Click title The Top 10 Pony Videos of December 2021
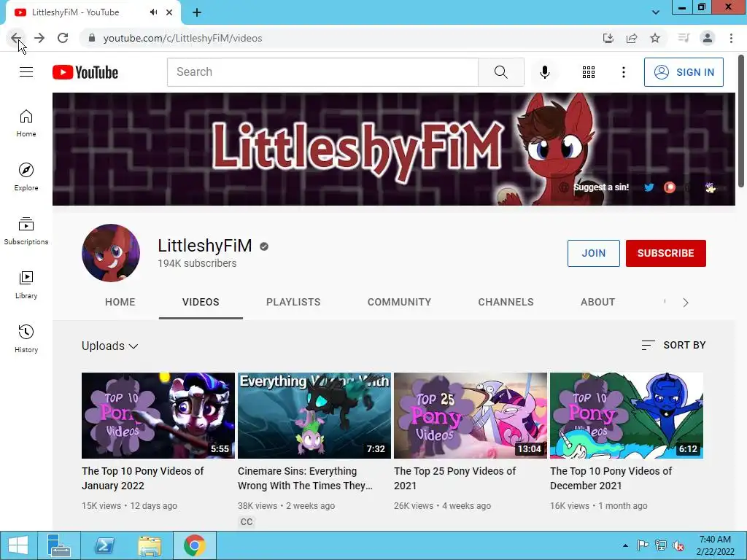Viewport: 747px width, 560px height. point(611,478)
